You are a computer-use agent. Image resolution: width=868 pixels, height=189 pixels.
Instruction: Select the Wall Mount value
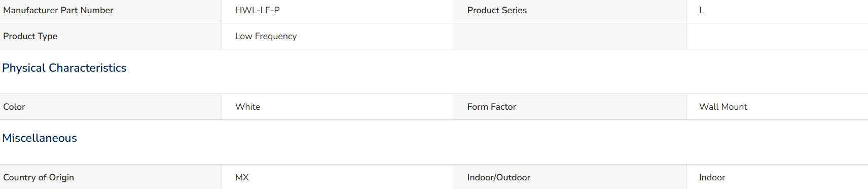click(723, 107)
